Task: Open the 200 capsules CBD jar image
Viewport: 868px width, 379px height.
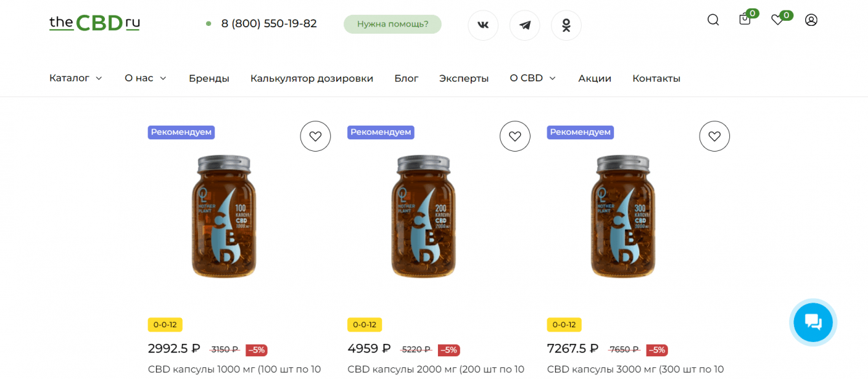Action: tap(424, 216)
